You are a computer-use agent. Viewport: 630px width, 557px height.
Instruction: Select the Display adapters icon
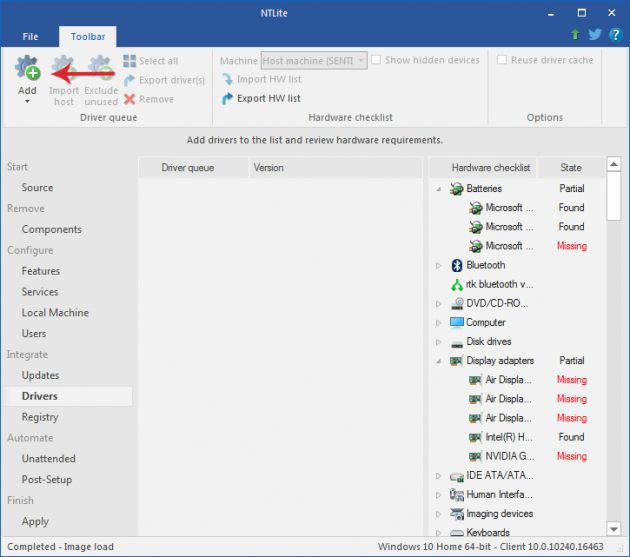coord(456,361)
